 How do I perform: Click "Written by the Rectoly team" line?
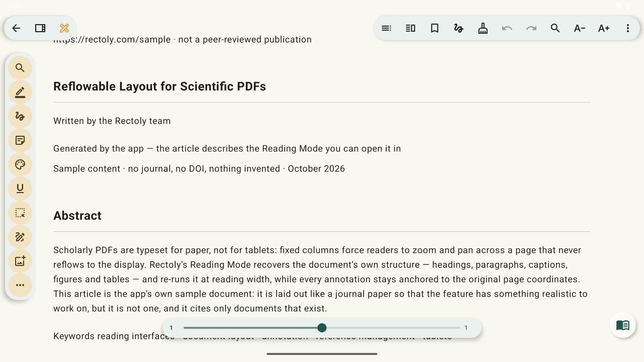pos(112,121)
